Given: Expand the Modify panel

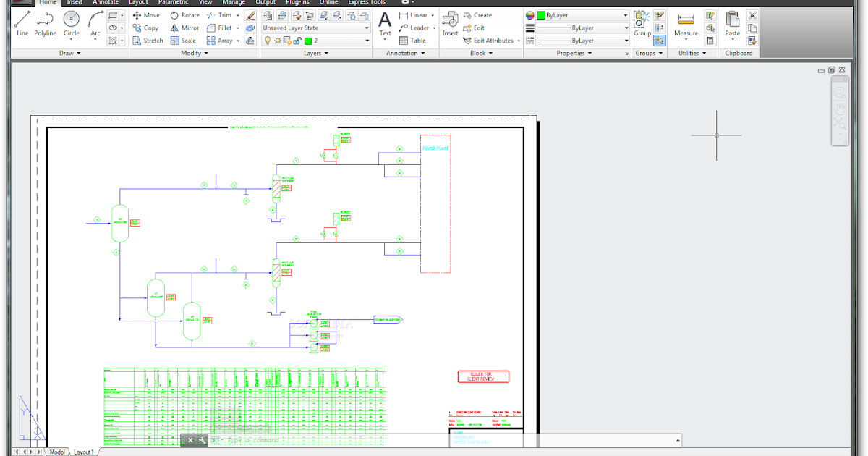Looking at the screenshot, I should click(194, 53).
